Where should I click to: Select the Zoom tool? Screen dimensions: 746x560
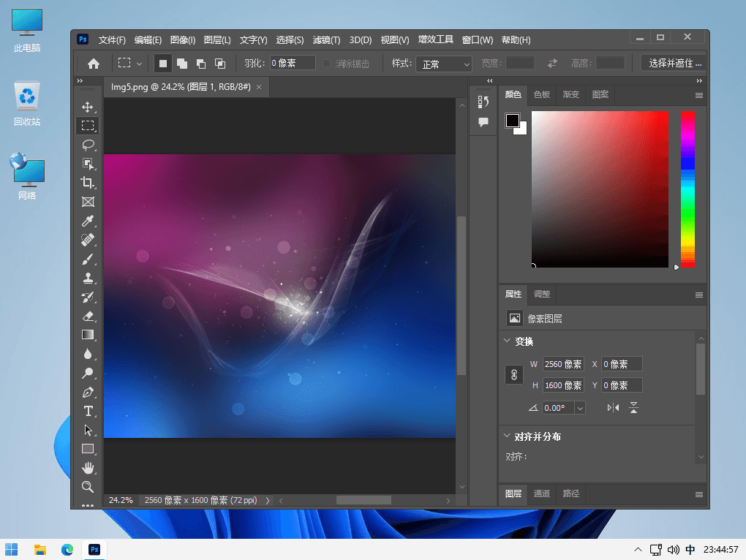(88, 487)
